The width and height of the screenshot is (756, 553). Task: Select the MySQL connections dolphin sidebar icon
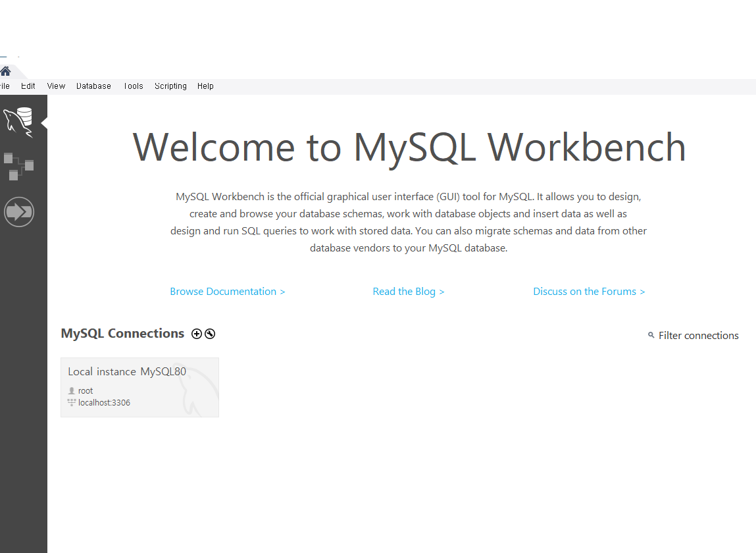(x=18, y=122)
